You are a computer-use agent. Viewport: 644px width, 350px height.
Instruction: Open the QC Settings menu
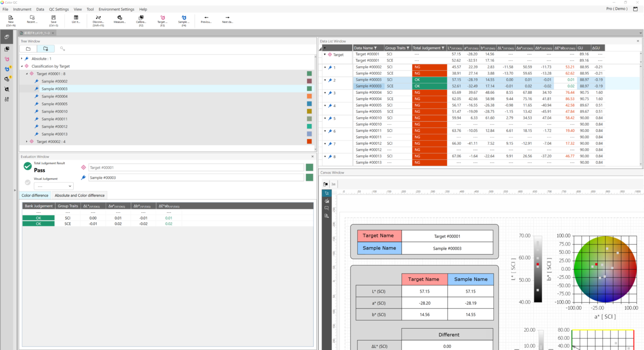[58, 9]
